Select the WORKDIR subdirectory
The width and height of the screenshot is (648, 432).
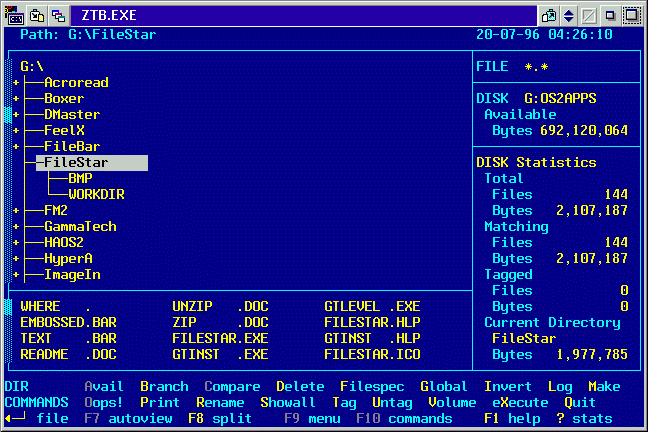(x=96, y=194)
